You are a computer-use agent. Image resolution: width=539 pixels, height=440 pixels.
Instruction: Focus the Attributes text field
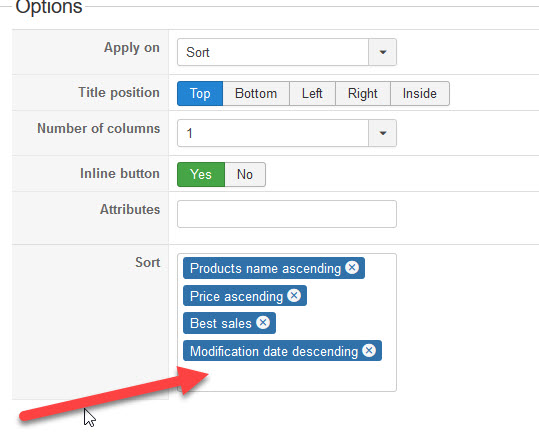pyautogui.click(x=287, y=214)
